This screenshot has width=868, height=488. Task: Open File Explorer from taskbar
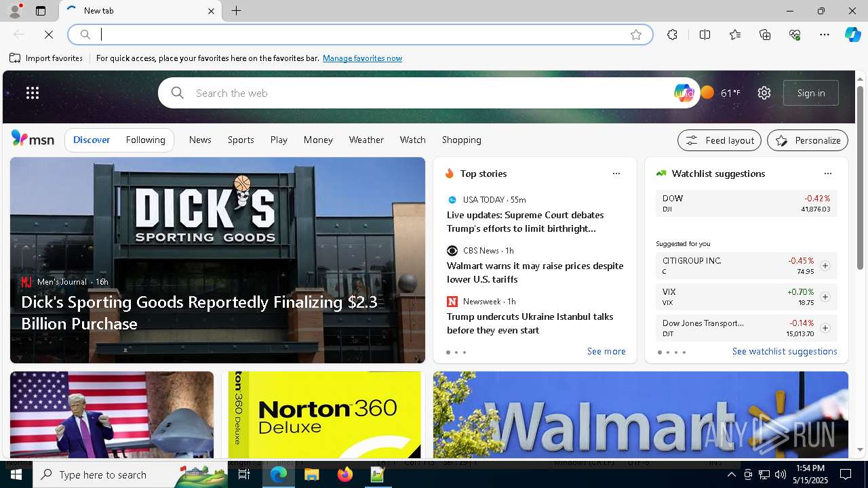(x=311, y=474)
